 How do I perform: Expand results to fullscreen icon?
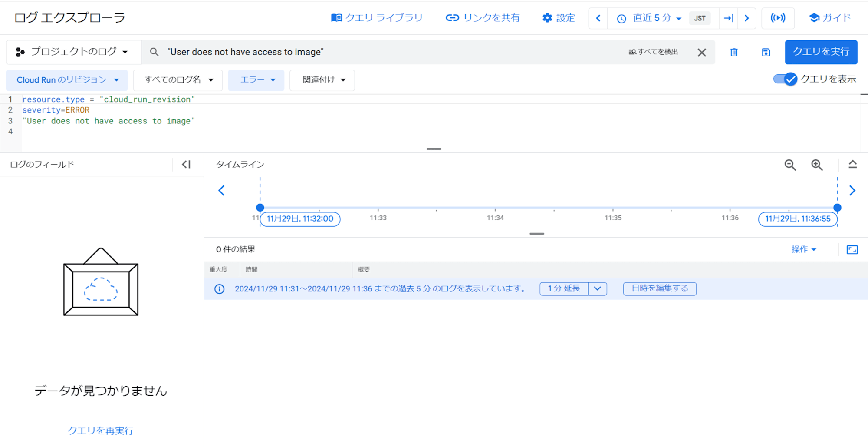[x=852, y=250]
